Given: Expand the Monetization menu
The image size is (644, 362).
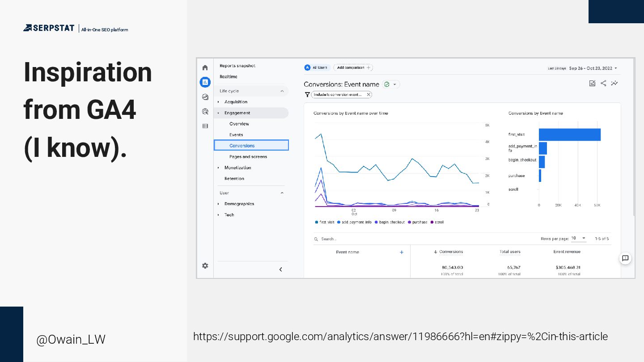Looking at the screenshot, I should [x=219, y=168].
